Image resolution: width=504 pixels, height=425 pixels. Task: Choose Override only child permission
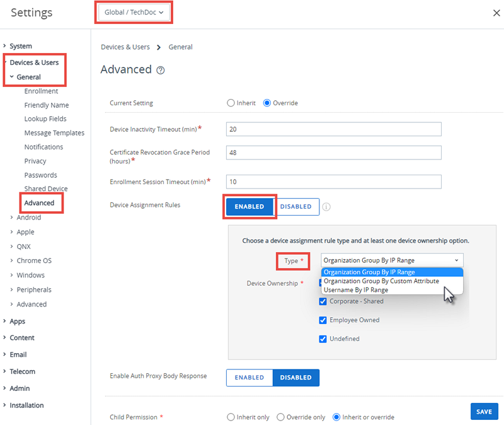[280, 417]
